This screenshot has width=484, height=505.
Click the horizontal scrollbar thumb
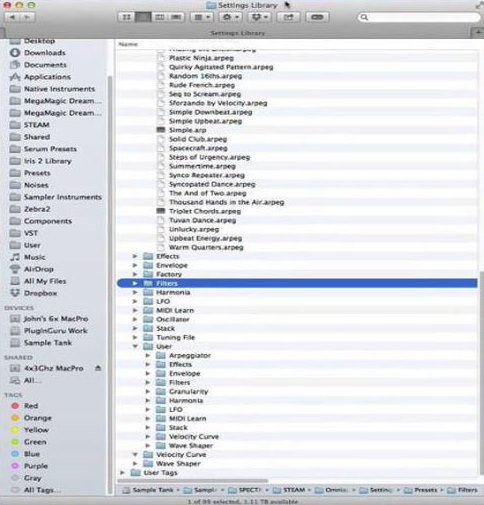click(x=193, y=480)
